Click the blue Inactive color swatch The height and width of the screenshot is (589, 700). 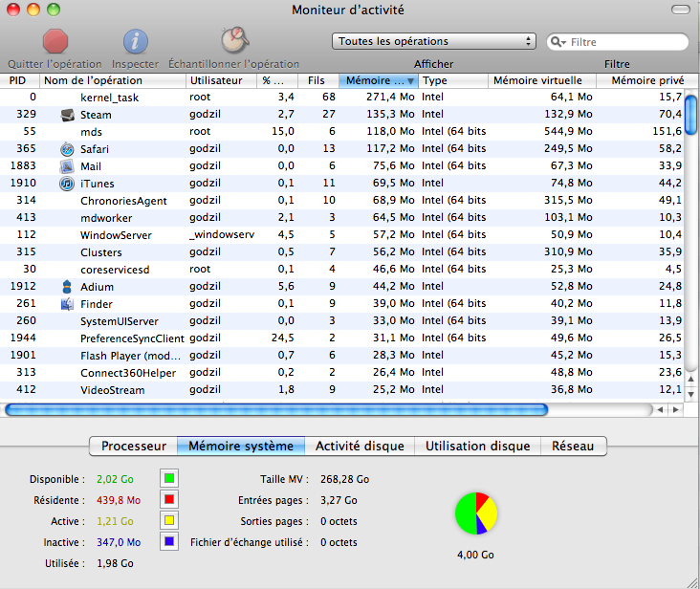coord(168,542)
